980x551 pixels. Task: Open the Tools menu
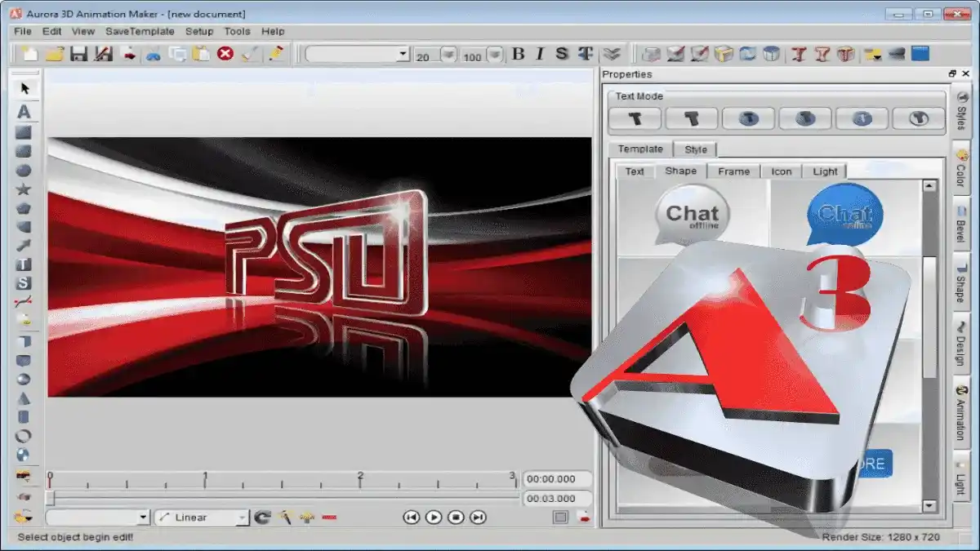coord(238,31)
